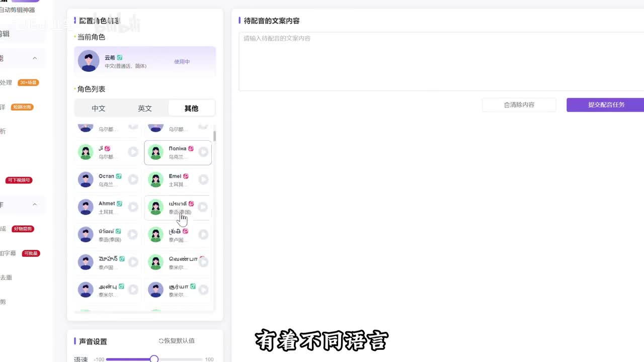Play the voice preview for Поліна
The image size is (644, 362).
tap(203, 152)
